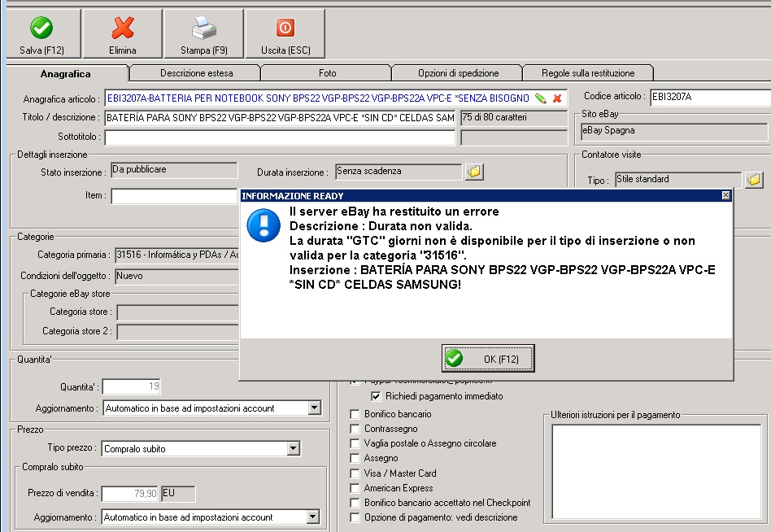
Task: Click the dialog text Descrizione : Durata non valida.
Action: [381, 226]
